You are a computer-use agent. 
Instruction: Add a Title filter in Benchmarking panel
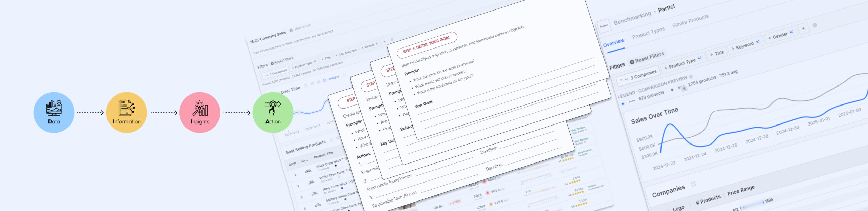coord(717,54)
